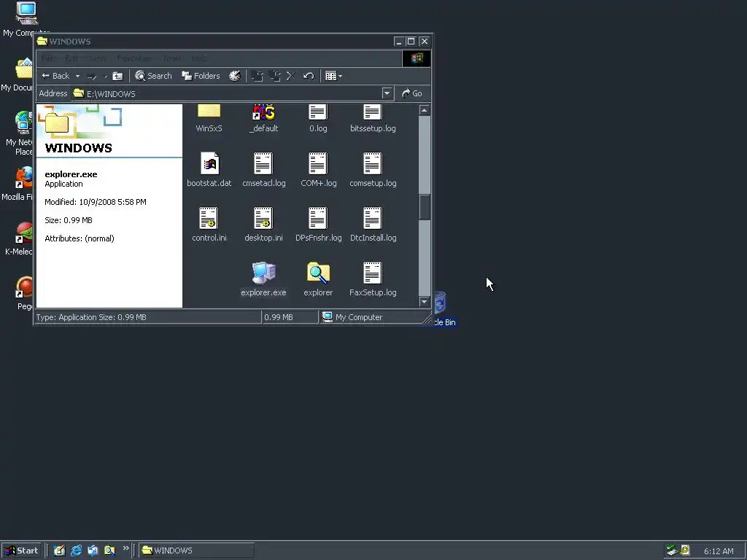Viewport: 747px width, 560px height.
Task: Open Internet Explorer from Quick Launch
Action: click(x=76, y=551)
